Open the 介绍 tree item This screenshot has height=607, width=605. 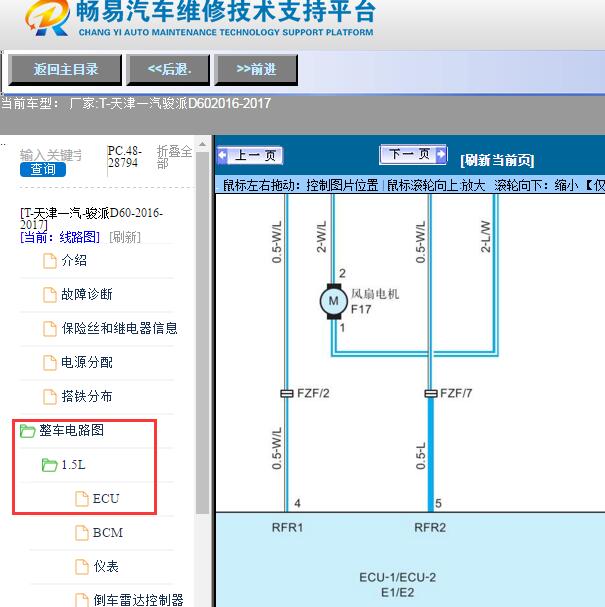[x=74, y=261]
